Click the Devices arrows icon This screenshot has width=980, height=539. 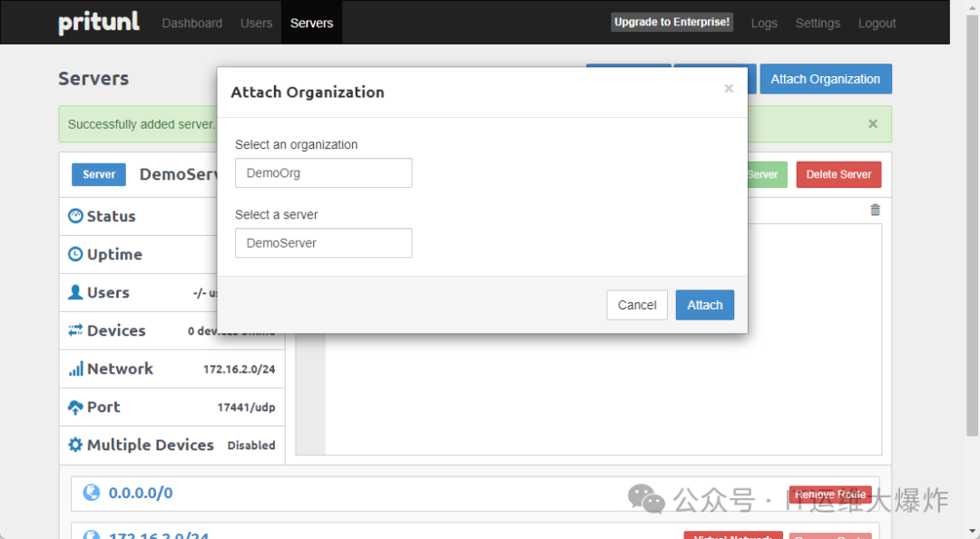click(75, 330)
